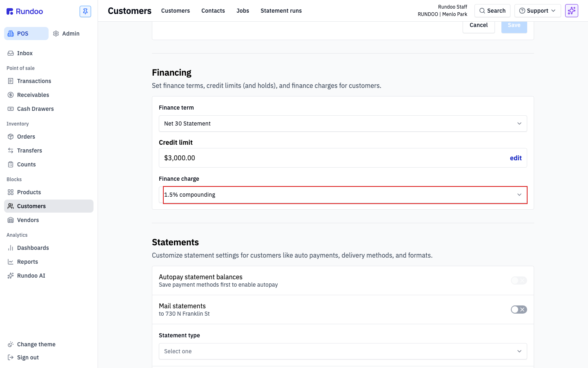Click the Inbox tray icon

[11, 53]
